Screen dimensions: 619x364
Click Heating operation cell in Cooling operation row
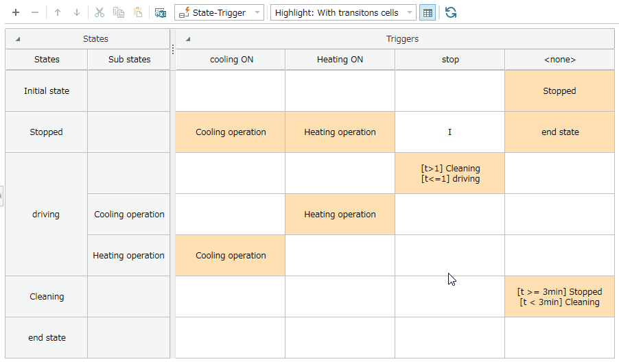340,215
